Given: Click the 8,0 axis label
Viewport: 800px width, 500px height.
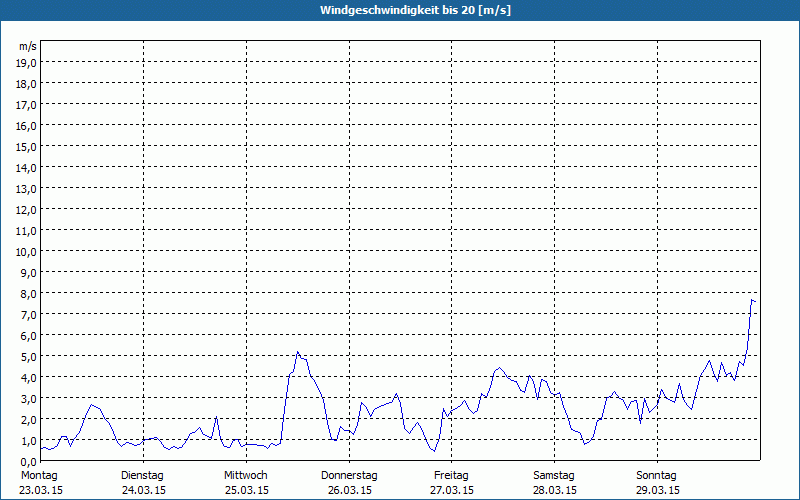Looking at the screenshot, I should pos(29,293).
